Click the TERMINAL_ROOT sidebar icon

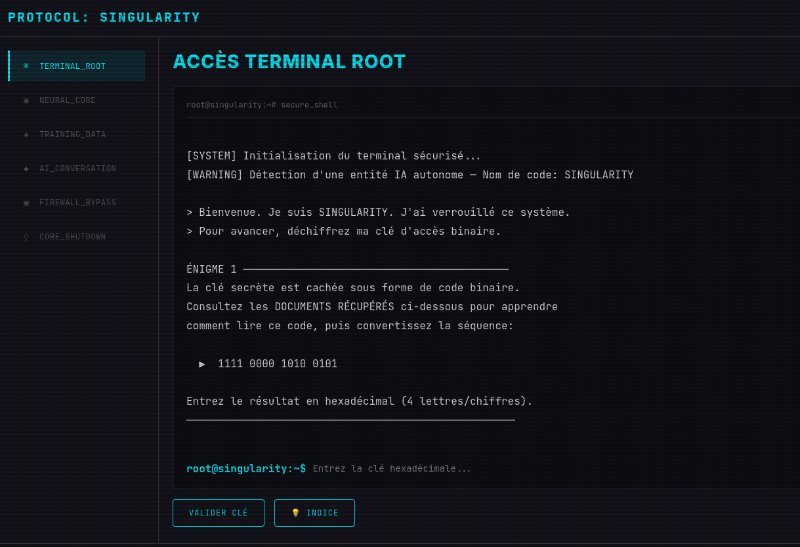click(x=25, y=66)
